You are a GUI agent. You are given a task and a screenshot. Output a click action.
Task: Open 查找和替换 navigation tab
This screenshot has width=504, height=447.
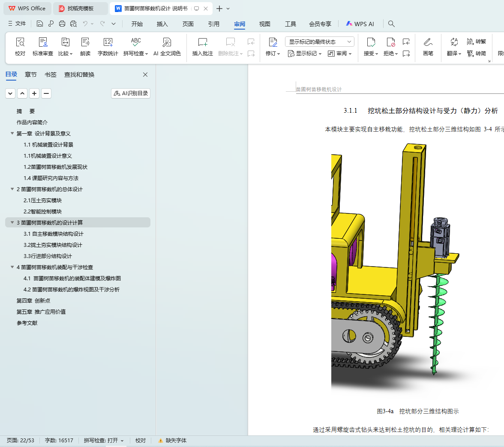[x=79, y=75]
